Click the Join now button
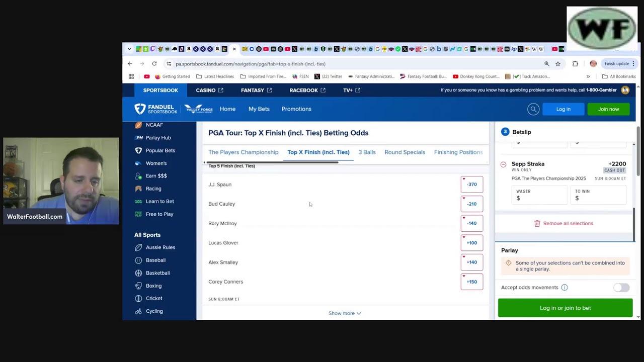The image size is (644, 362). click(608, 109)
